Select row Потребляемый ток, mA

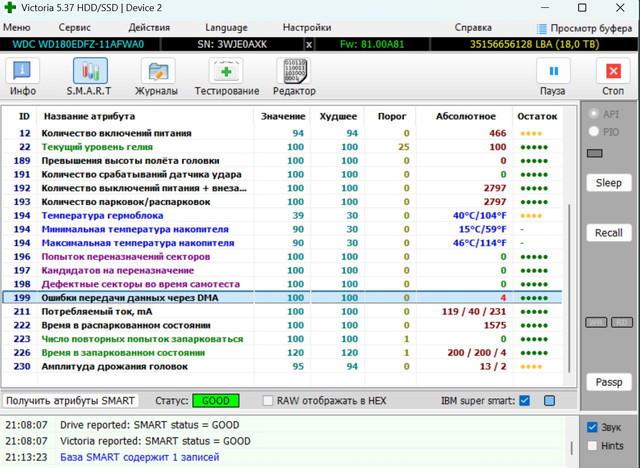282,312
